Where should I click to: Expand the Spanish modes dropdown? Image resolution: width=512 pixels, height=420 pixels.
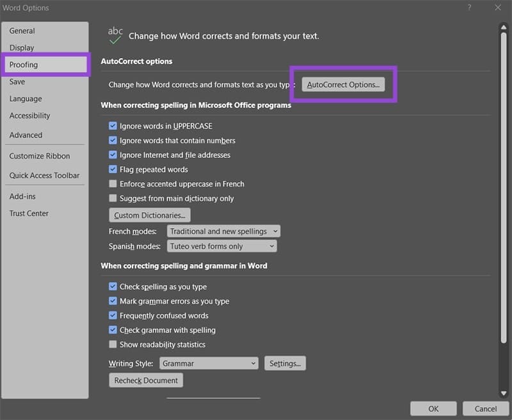click(221, 246)
